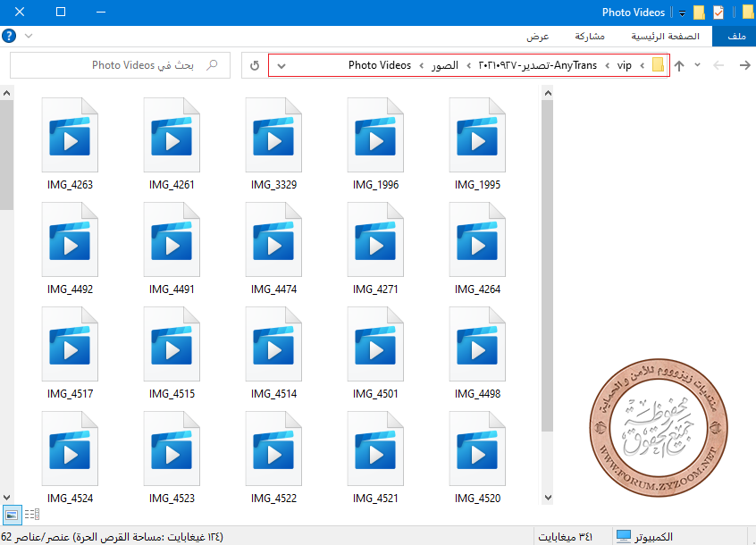Screen dimensions: 756x545
Task: Select the IMG_4520 video file
Action: point(477,457)
